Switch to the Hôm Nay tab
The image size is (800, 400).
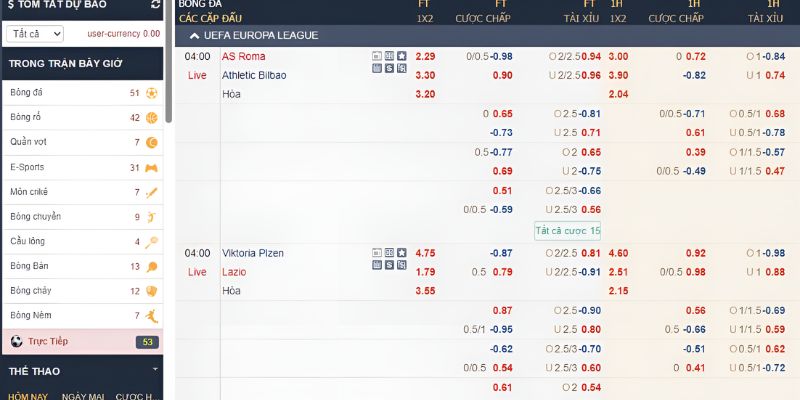click(x=28, y=396)
